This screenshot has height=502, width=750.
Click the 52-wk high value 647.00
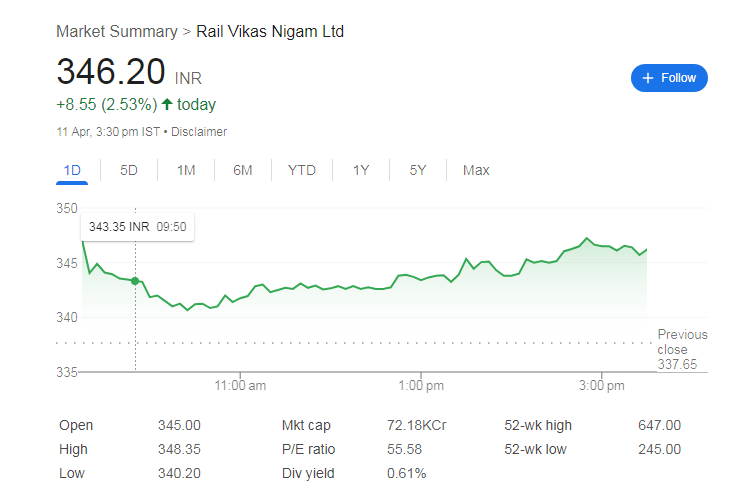click(659, 425)
